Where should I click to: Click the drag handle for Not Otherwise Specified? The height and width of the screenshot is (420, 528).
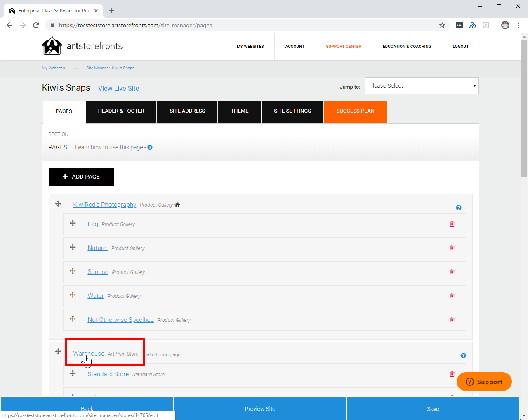click(x=73, y=319)
